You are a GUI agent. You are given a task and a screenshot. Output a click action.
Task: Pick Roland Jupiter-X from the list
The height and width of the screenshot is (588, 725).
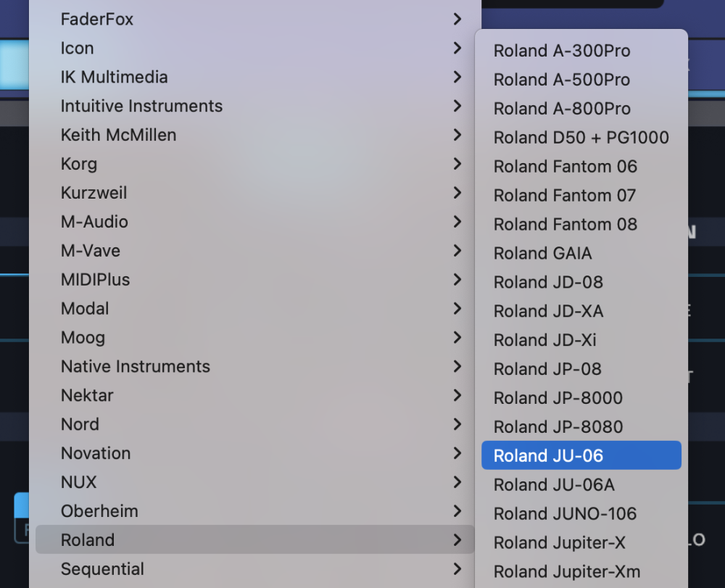tap(559, 543)
